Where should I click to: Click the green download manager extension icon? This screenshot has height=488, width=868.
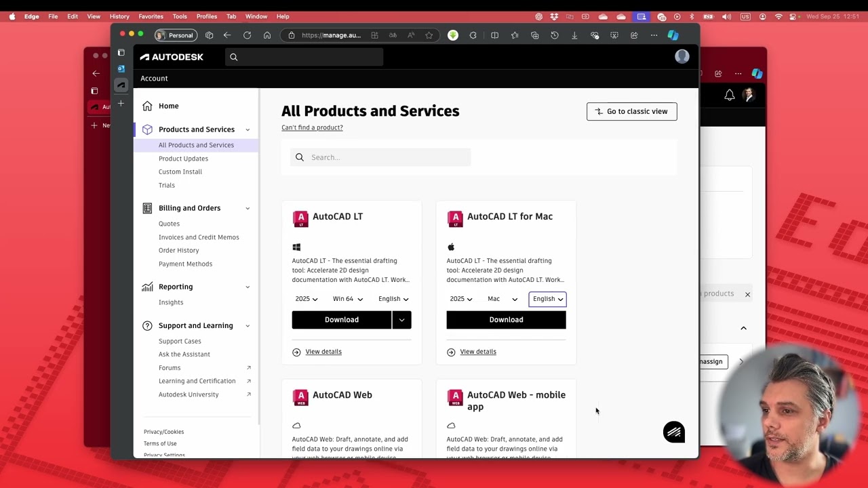tap(453, 35)
